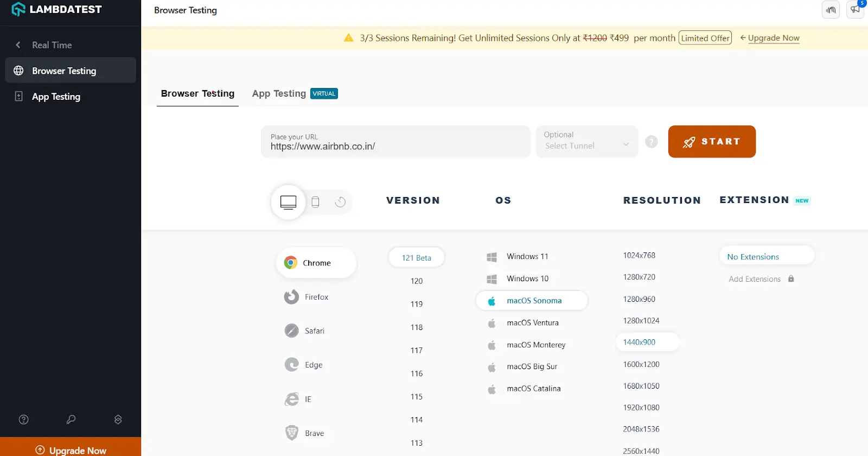Viewport: 868px width, 456px height.
Task: Open Browser Testing in the sidebar
Action: click(x=71, y=71)
